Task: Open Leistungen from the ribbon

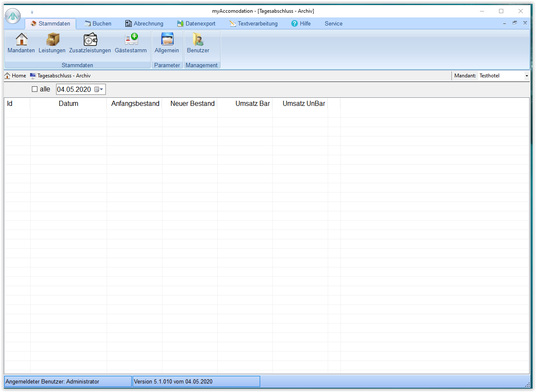Action: (x=52, y=40)
